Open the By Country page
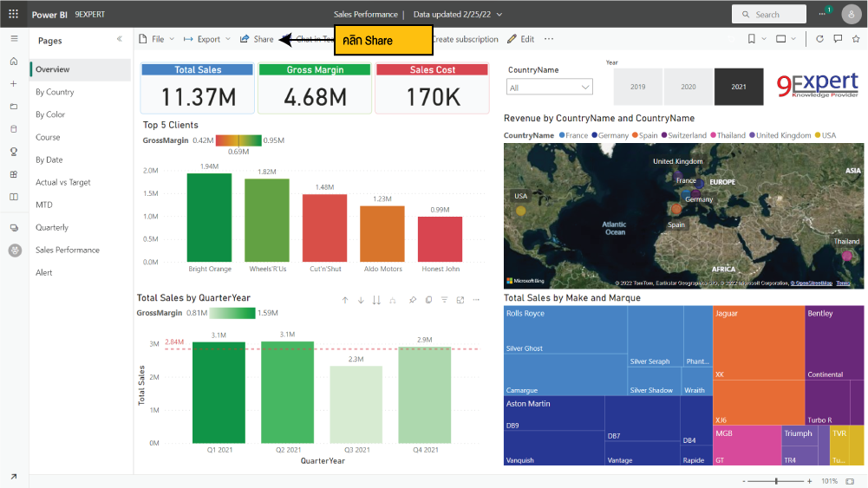The height and width of the screenshot is (488, 868). point(55,92)
